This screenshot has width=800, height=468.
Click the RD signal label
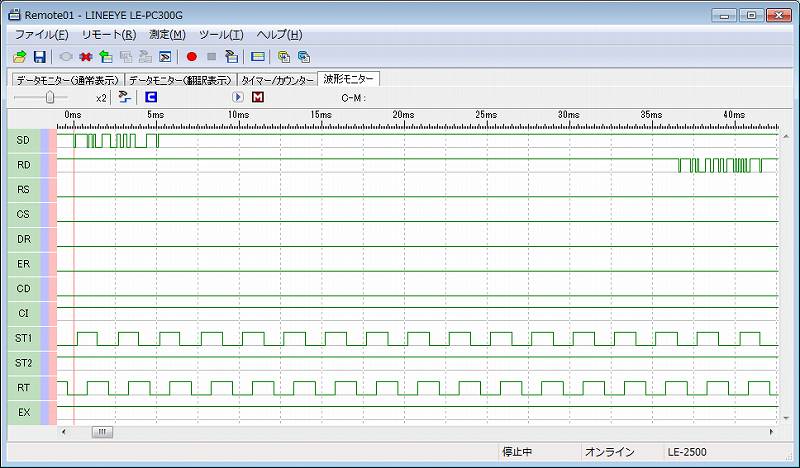point(23,165)
